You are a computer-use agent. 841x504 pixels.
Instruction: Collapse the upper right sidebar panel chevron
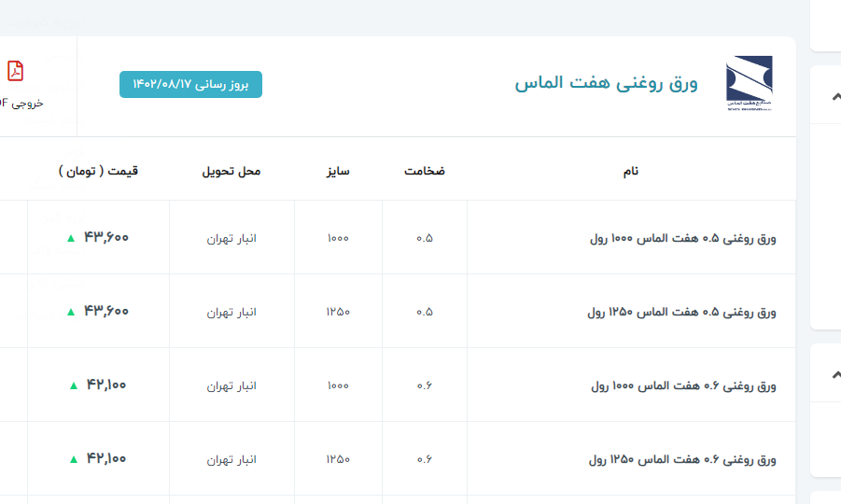point(835,95)
